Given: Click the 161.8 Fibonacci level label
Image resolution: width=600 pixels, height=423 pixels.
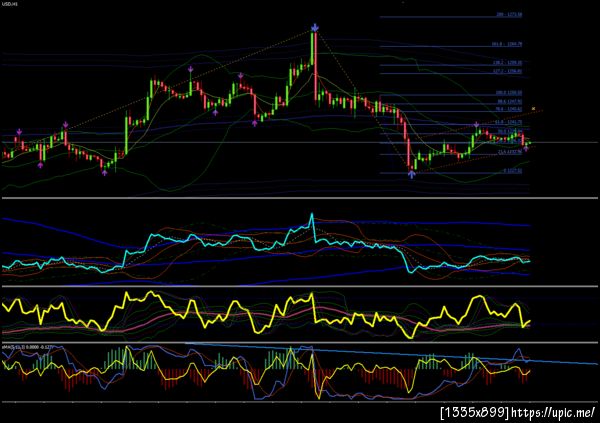Looking at the screenshot, I should 507,44.
